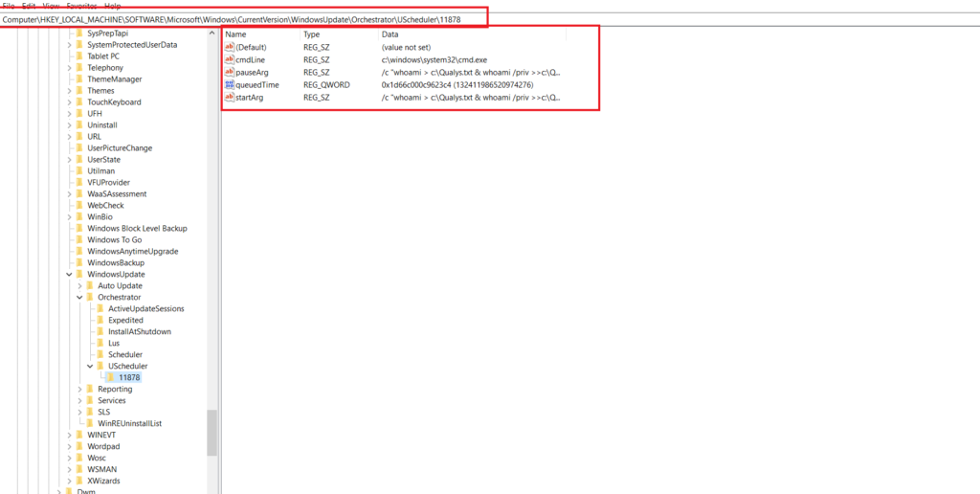Click the InstallAtShutdown folder icon
The height and width of the screenshot is (494, 980).
point(100,331)
